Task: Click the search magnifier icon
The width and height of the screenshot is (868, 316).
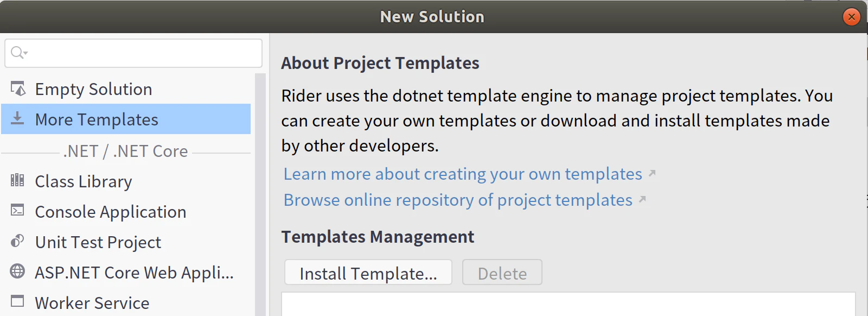Action: coord(18,53)
